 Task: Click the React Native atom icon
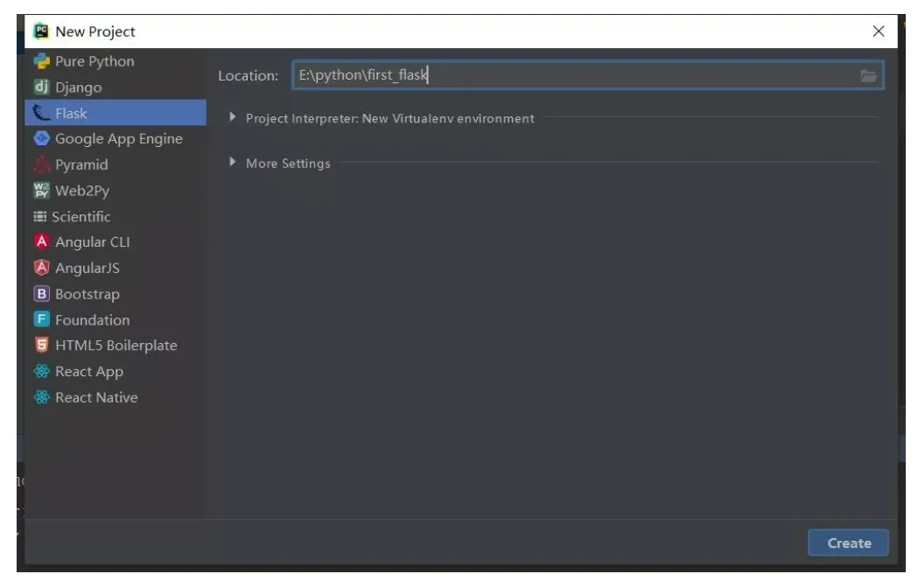(x=41, y=397)
